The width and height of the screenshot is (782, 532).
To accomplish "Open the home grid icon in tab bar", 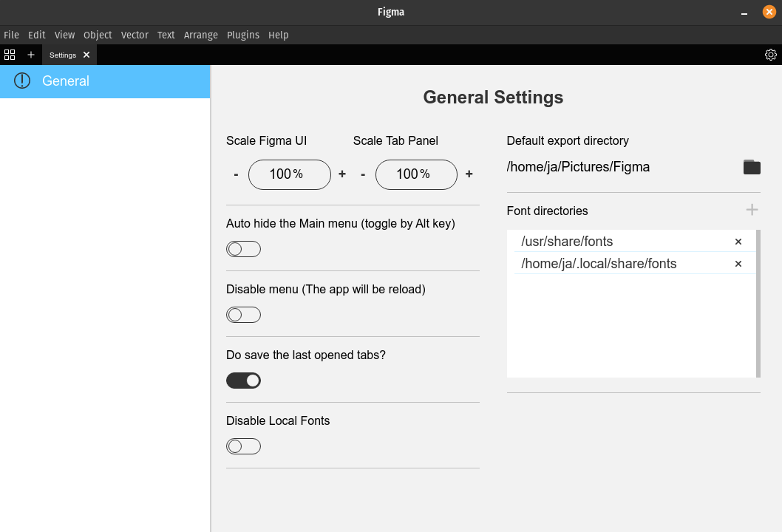I will pyautogui.click(x=10, y=55).
